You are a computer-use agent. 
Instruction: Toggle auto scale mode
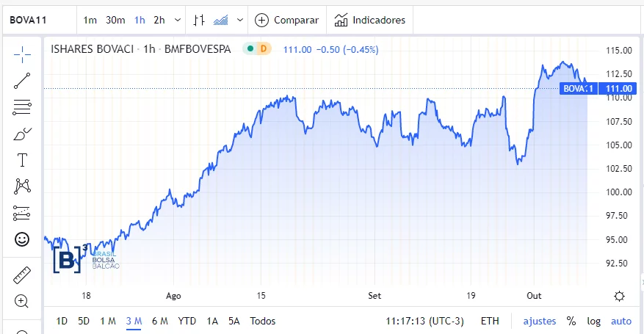coord(621,322)
